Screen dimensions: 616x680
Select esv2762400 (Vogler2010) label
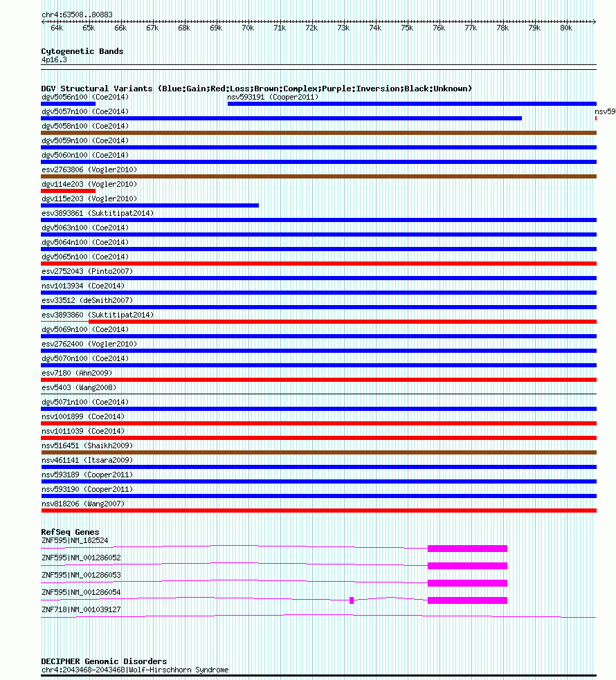(89, 344)
